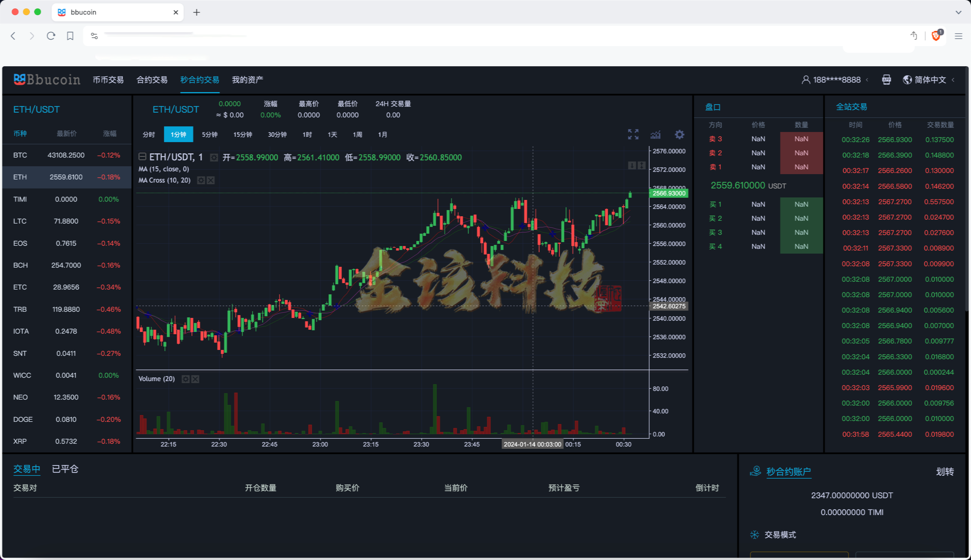Open the 币币交易 menu item
Viewport: 971px width, 560px height.
tap(108, 79)
